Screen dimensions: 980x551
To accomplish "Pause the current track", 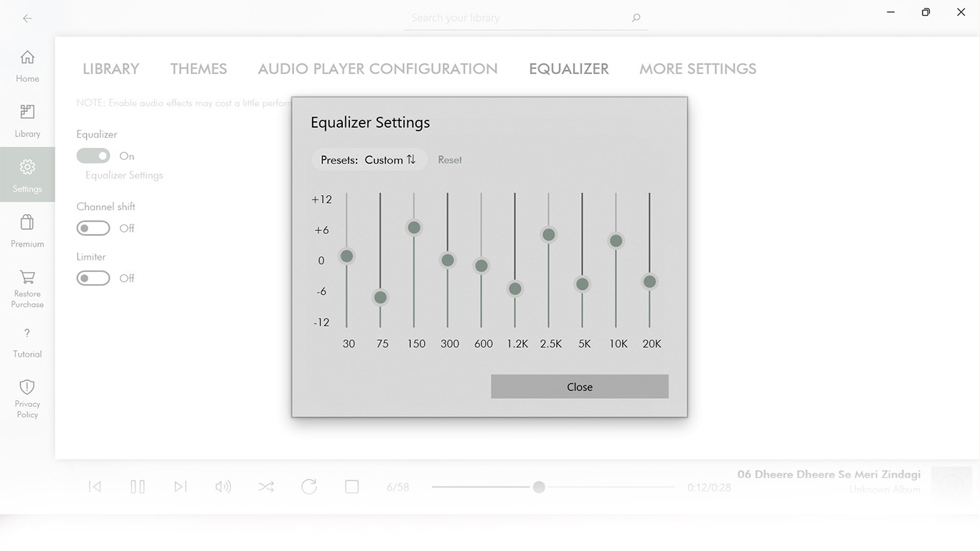I will pyautogui.click(x=137, y=486).
